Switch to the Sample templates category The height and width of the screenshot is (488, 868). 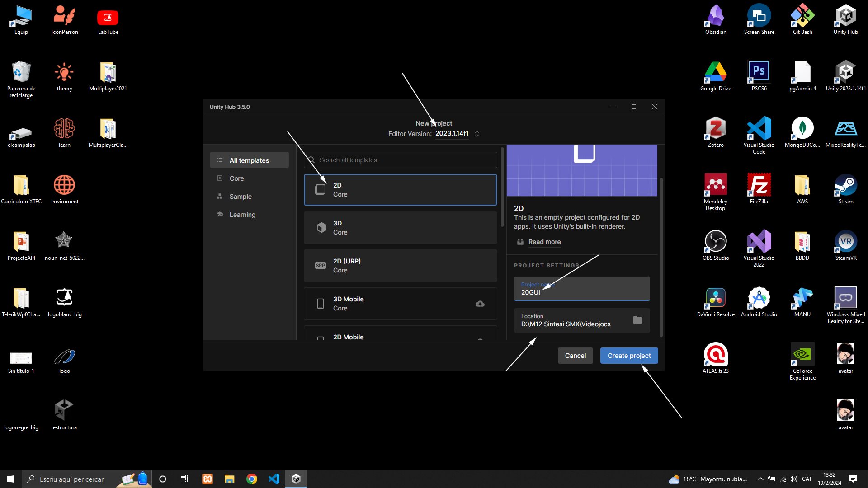(x=240, y=197)
